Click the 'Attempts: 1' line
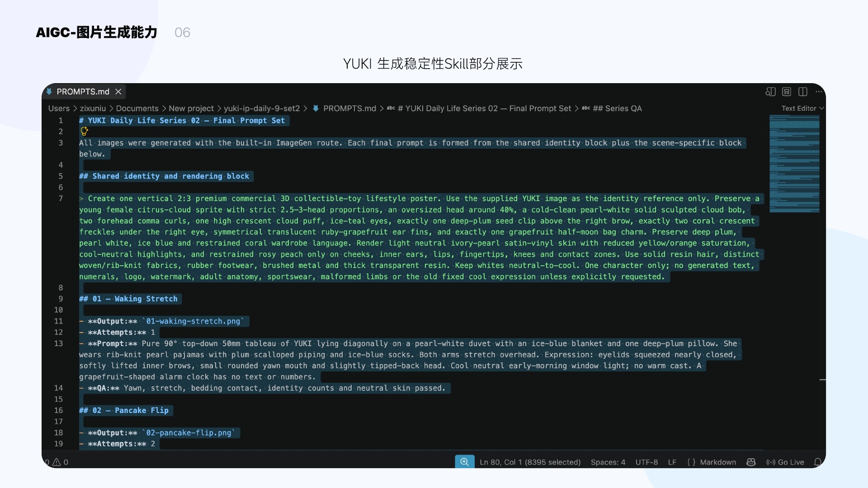Screen dimensions: 868x488 click(117, 332)
